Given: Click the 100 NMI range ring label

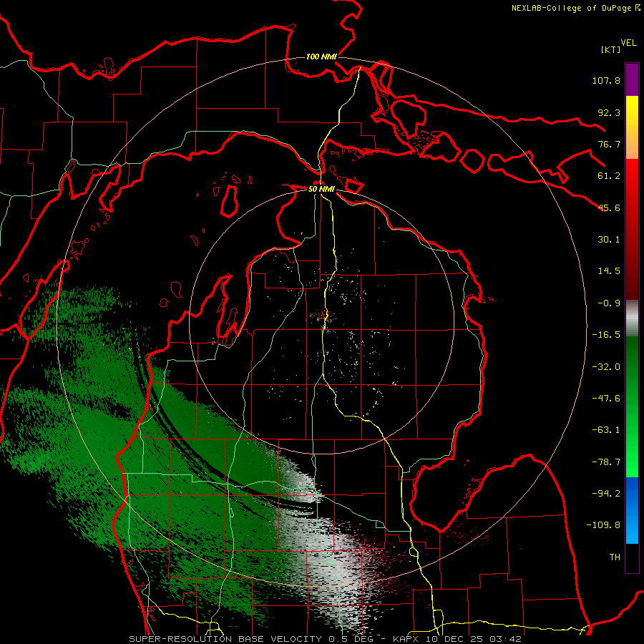Looking at the screenshot, I should click(321, 57).
